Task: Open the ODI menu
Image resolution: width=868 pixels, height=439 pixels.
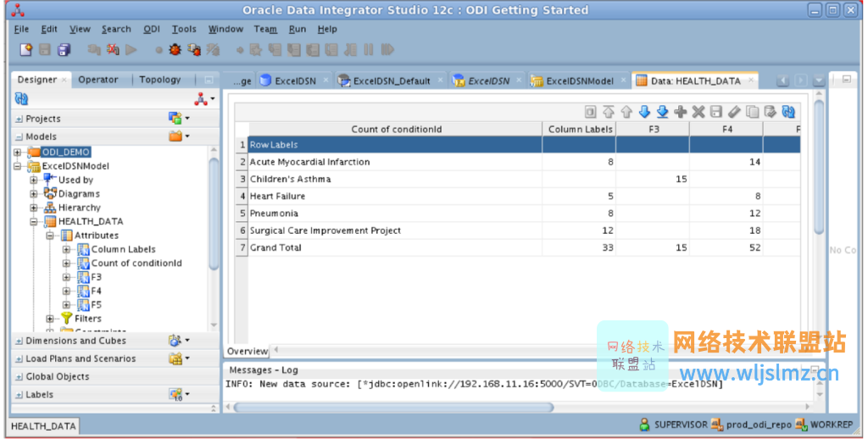Action: (152, 29)
